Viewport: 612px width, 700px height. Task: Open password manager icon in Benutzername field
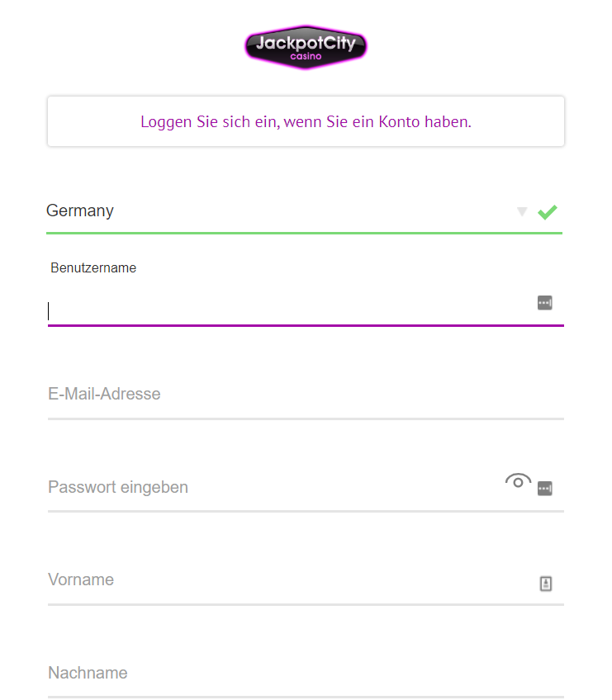pos(544,303)
